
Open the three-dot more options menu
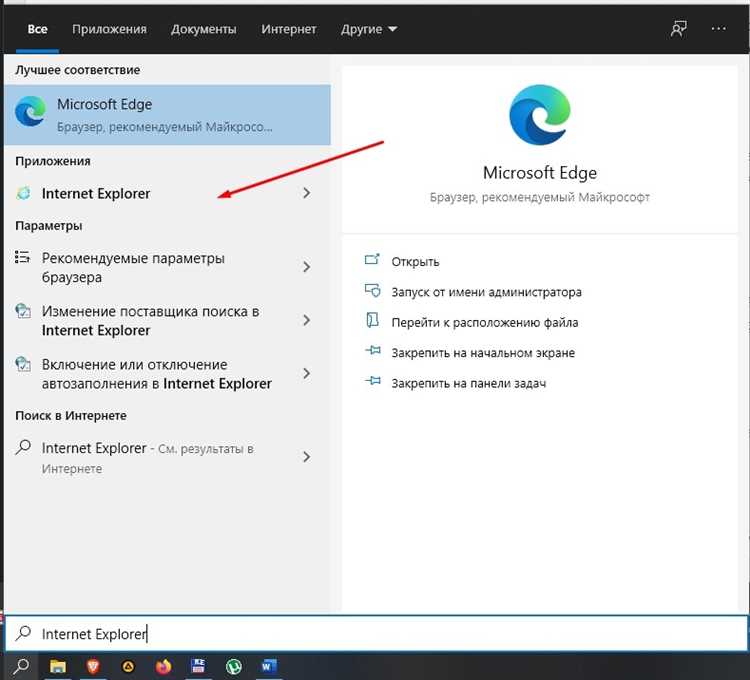tap(718, 29)
